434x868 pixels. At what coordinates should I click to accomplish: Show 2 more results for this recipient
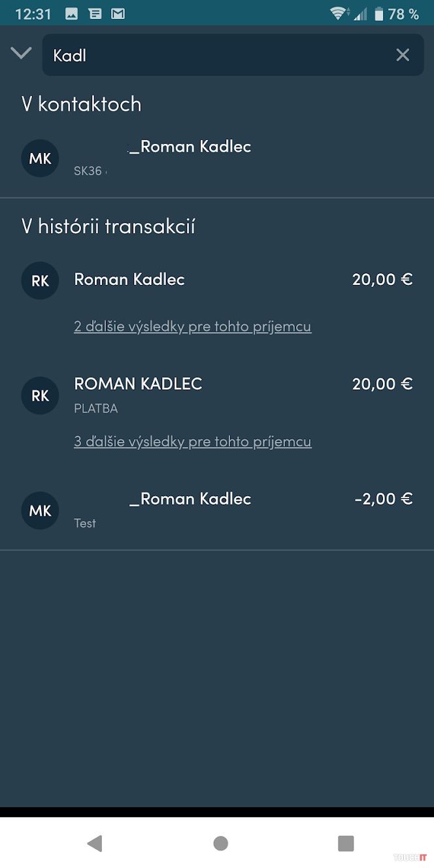tap(192, 326)
